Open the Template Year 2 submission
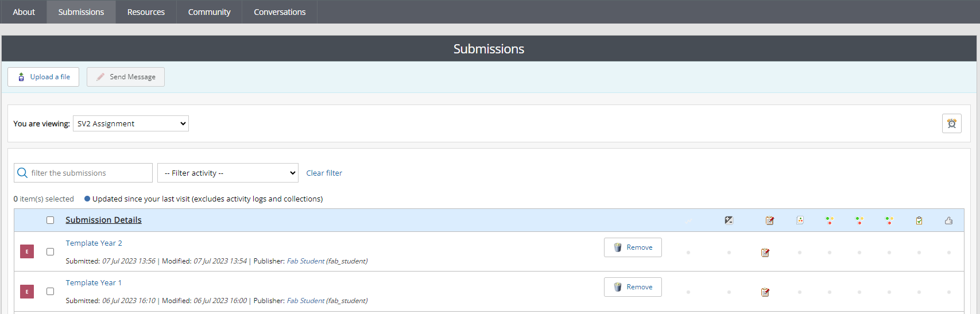 [x=94, y=243]
